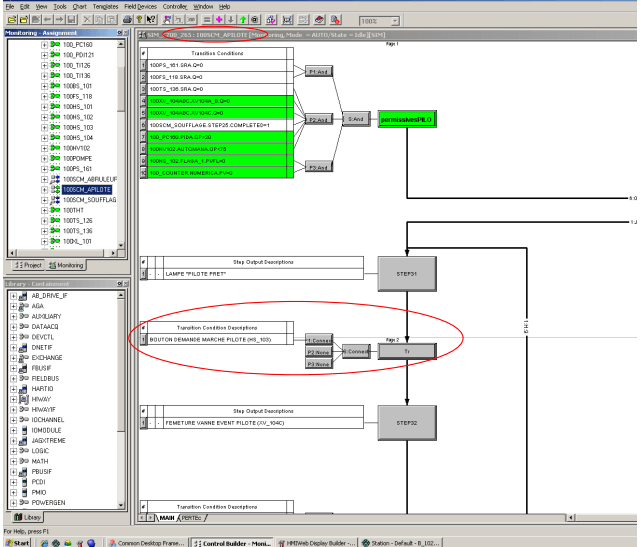The height and width of the screenshot is (547, 640).
Task: Open the Field Devices menu
Action: [140, 7]
